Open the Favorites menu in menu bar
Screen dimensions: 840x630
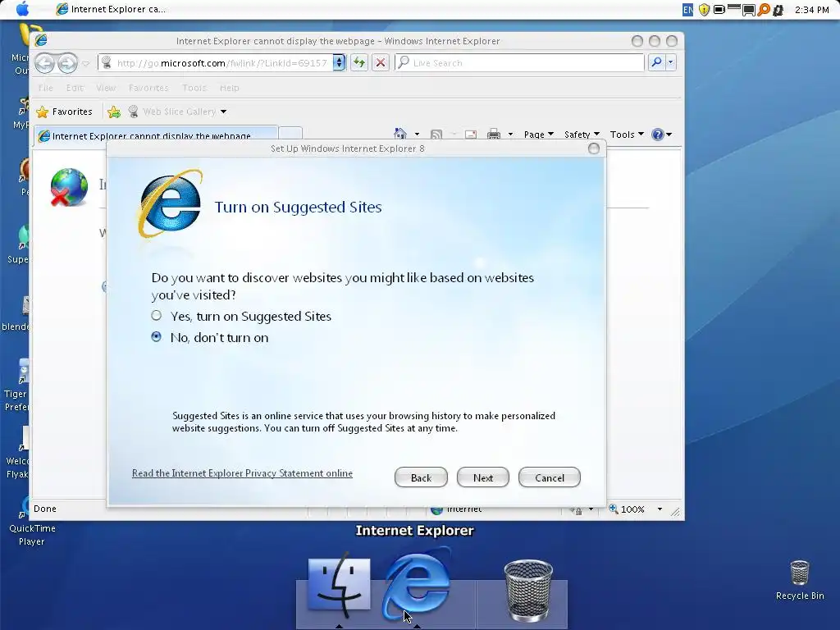[x=148, y=88]
